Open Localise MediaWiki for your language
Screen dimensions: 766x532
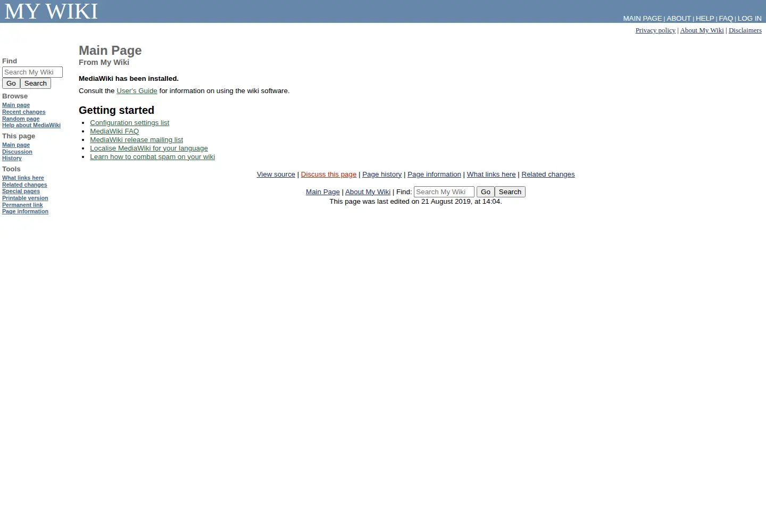[x=149, y=148]
